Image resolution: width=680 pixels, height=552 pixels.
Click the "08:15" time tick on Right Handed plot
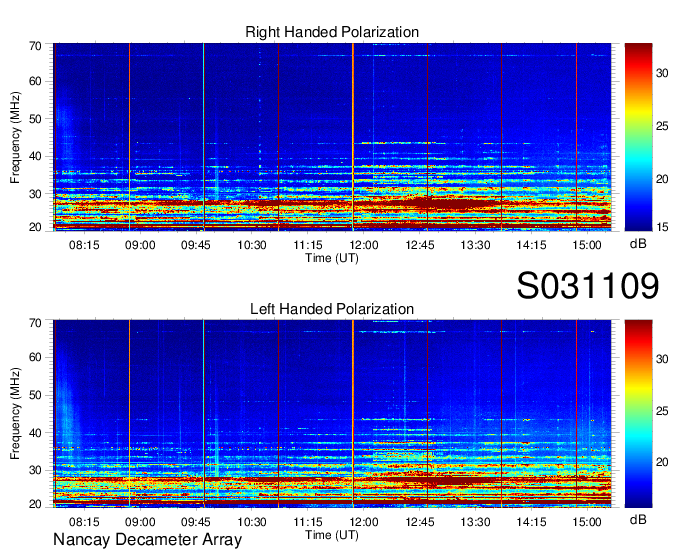(84, 245)
